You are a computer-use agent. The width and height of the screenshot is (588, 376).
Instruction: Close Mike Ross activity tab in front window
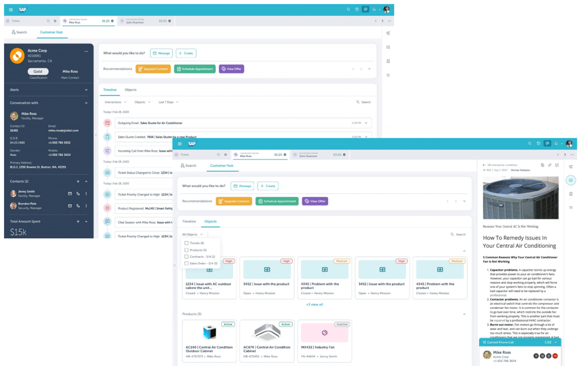pos(285,155)
